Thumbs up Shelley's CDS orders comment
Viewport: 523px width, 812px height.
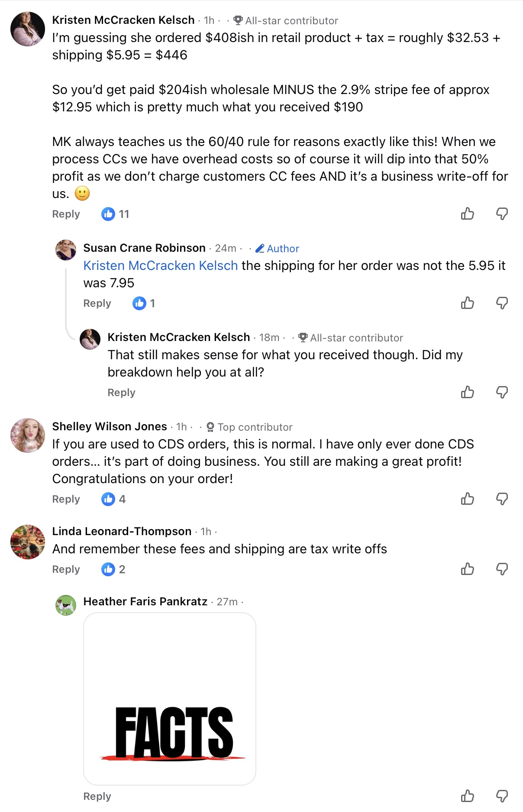pyautogui.click(x=467, y=499)
